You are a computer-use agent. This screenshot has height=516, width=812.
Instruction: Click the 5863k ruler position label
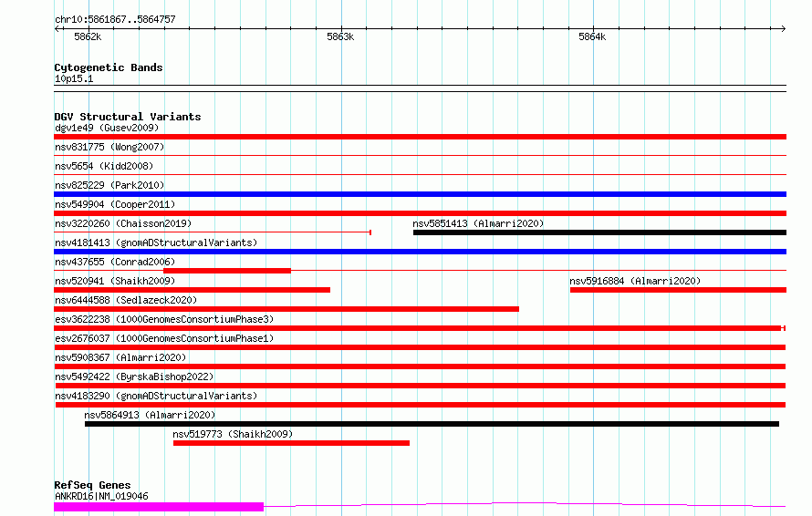click(340, 36)
